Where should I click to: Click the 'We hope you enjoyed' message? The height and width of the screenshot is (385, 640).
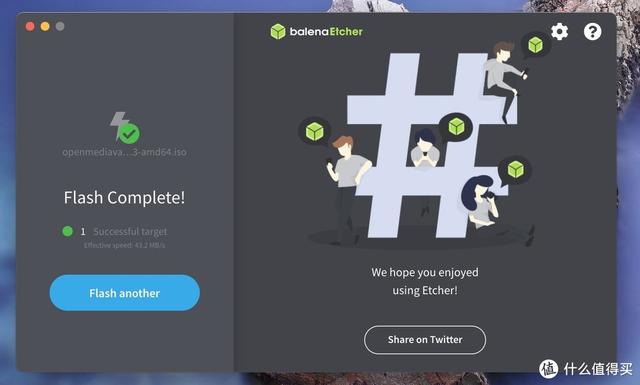coord(425,272)
